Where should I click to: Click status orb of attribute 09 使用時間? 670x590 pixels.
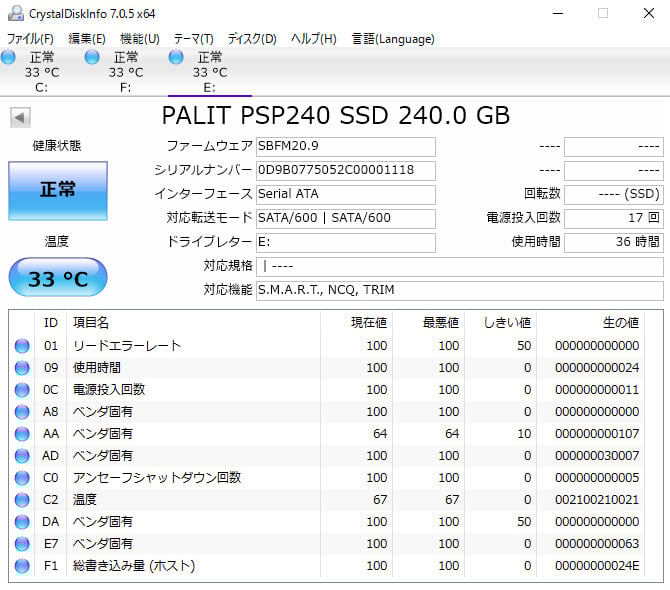(22, 368)
